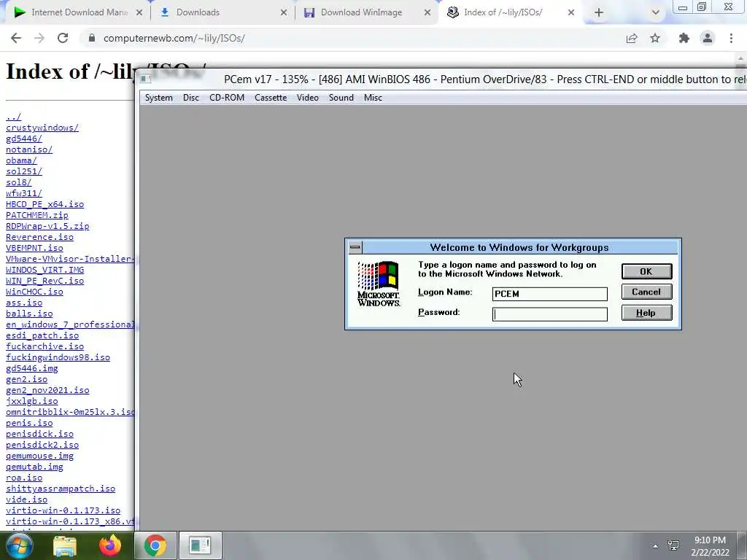Open network tray icon
This screenshot has height=560, width=747.
point(673,545)
